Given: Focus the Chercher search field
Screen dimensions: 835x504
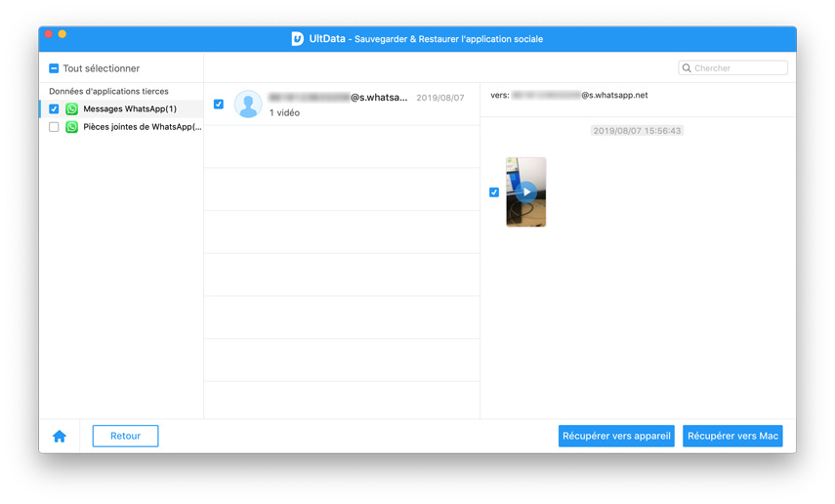Looking at the screenshot, I should pos(732,68).
